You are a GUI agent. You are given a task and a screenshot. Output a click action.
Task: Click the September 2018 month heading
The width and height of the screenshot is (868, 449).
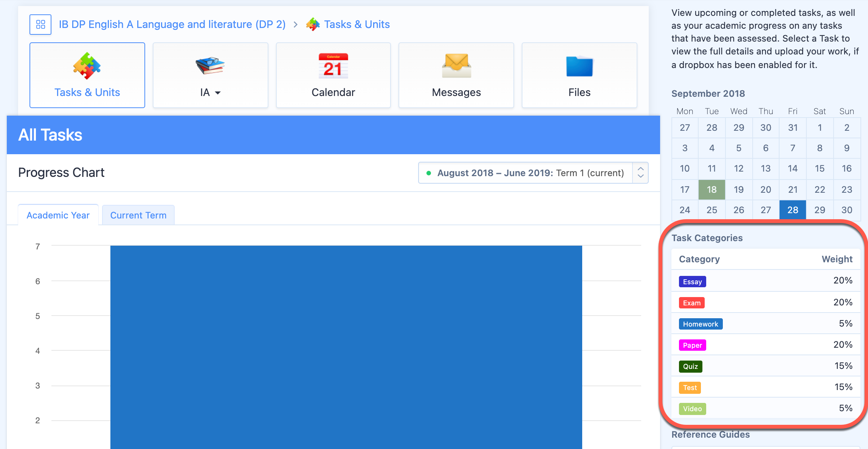pos(708,93)
